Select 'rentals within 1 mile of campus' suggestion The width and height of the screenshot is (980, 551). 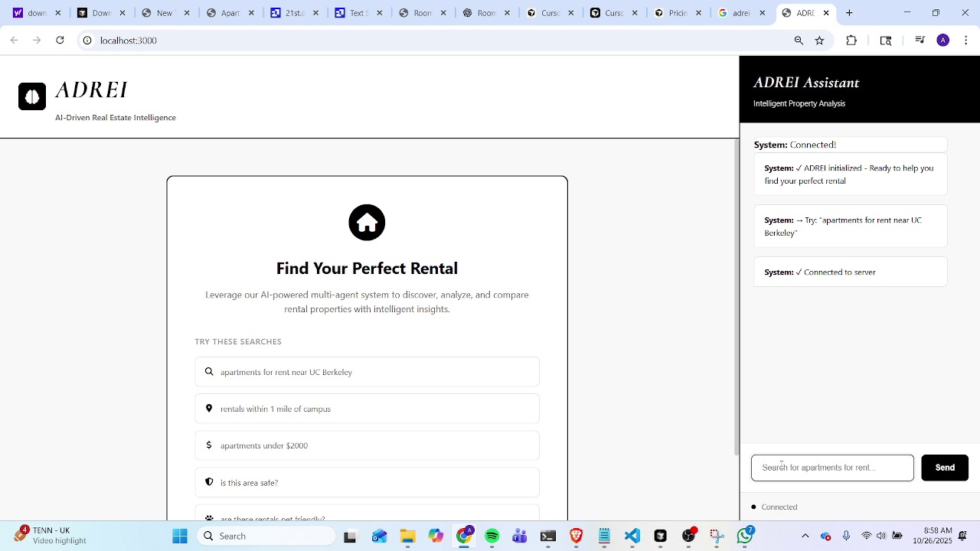(367, 409)
